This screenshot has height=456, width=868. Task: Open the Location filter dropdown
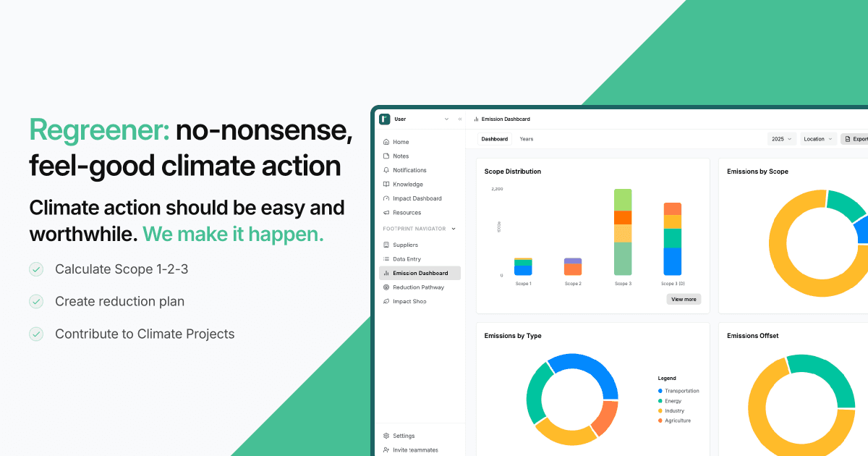pyautogui.click(x=818, y=138)
